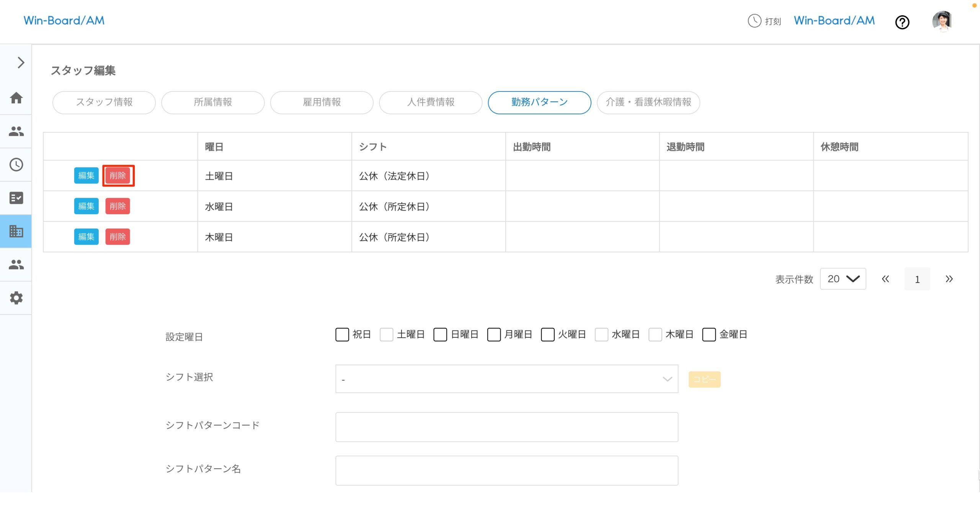980x506 pixels.
Task: Open the 表示件数 items-per-page dropdown
Action: point(843,279)
